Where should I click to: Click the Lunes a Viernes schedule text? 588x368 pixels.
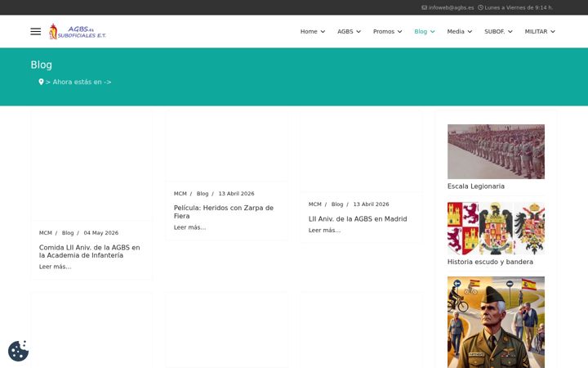coord(519,7)
